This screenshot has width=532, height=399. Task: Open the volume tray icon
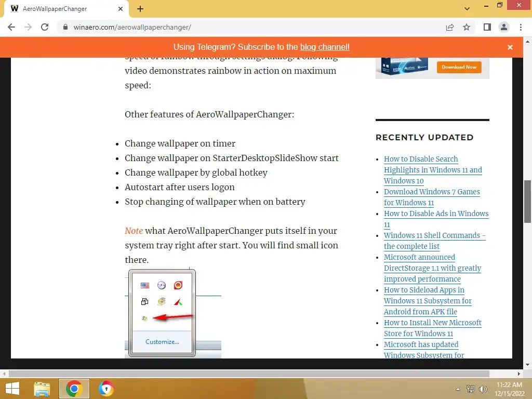click(483, 389)
